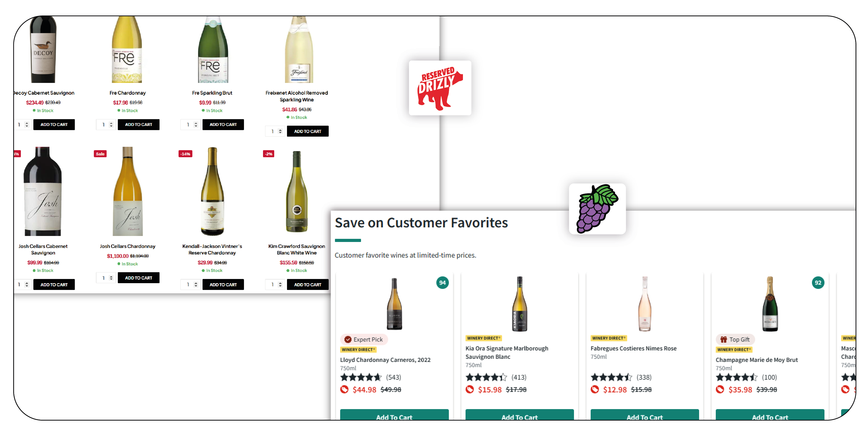The image size is (868, 431).
Task: Add Kia Ora Sauvignon Blanc to cart
Action: pyautogui.click(x=519, y=416)
